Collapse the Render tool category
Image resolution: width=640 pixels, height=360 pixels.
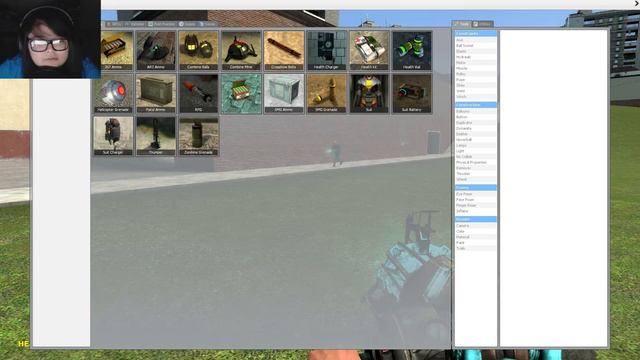click(x=476, y=219)
